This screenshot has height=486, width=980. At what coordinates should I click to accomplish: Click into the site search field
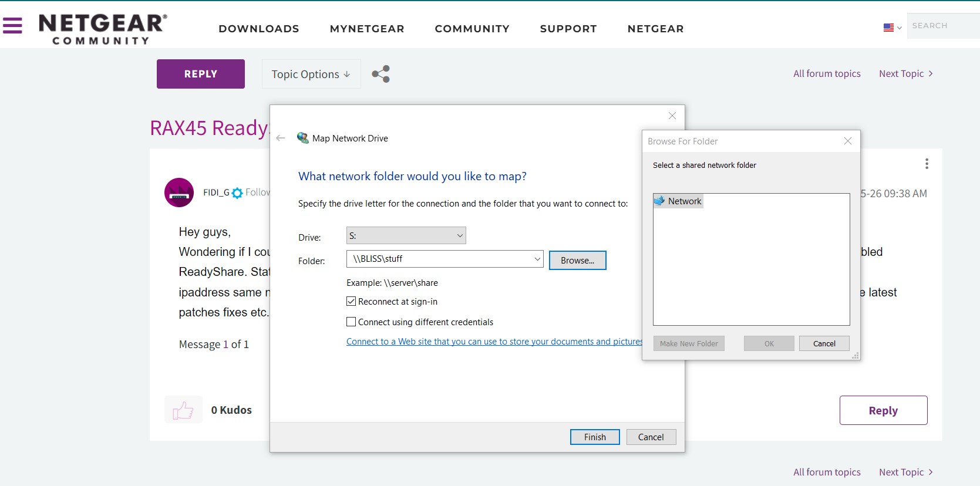click(x=943, y=26)
